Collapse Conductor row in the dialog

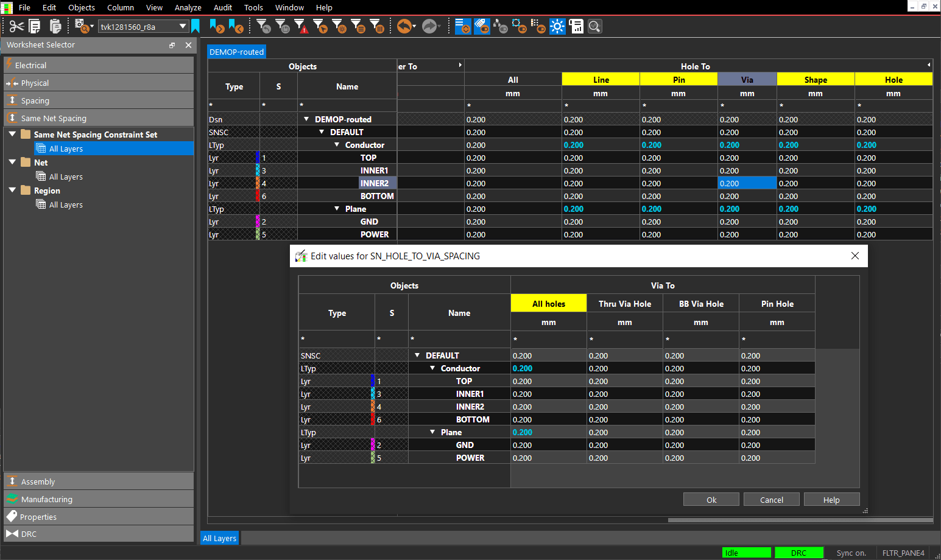432,368
